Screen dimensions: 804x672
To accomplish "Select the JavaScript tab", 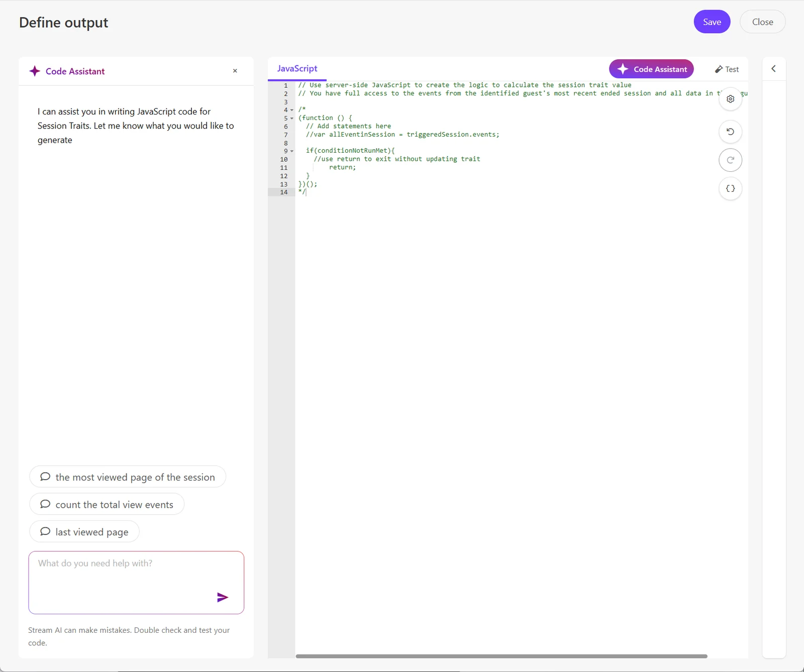I will pyautogui.click(x=297, y=69).
